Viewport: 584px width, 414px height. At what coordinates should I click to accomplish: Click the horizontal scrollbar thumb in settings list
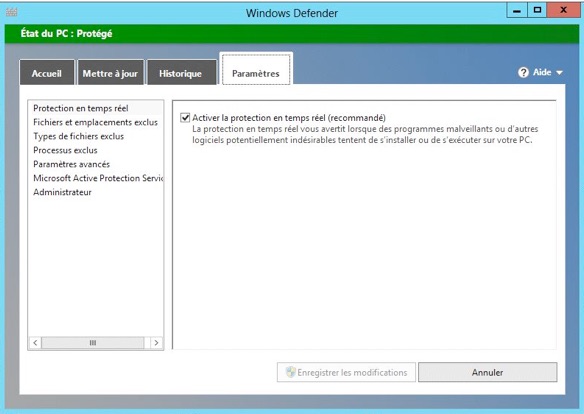pyautogui.click(x=93, y=343)
